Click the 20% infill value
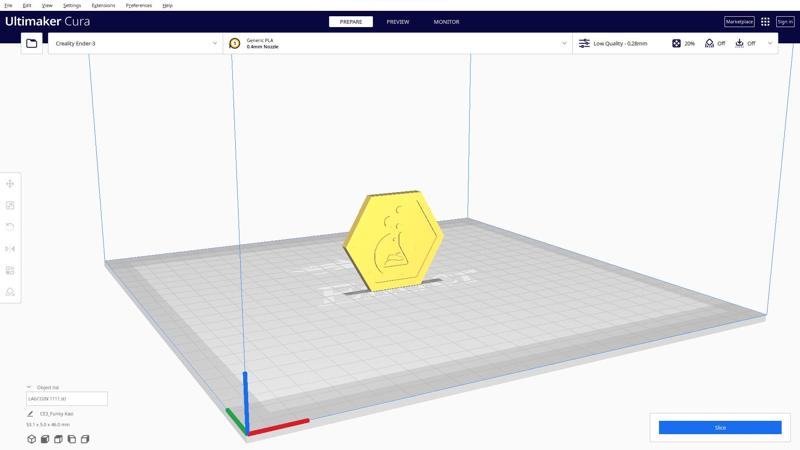Screen dimensions: 800x450 click(x=690, y=43)
